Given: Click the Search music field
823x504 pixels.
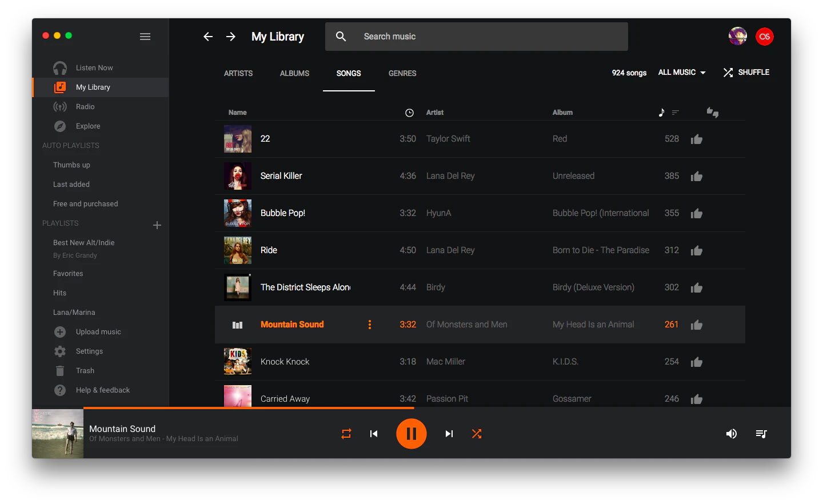Looking at the screenshot, I should [477, 37].
